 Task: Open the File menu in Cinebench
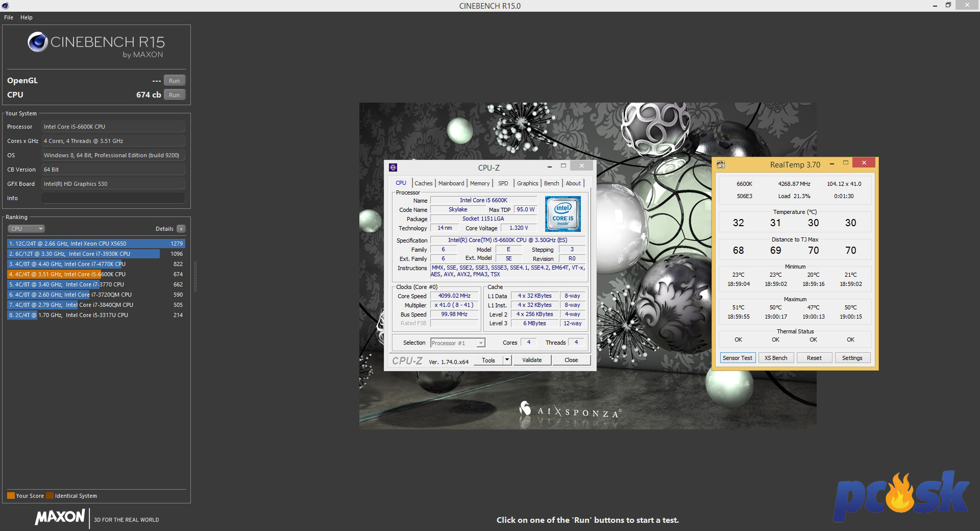[9, 17]
